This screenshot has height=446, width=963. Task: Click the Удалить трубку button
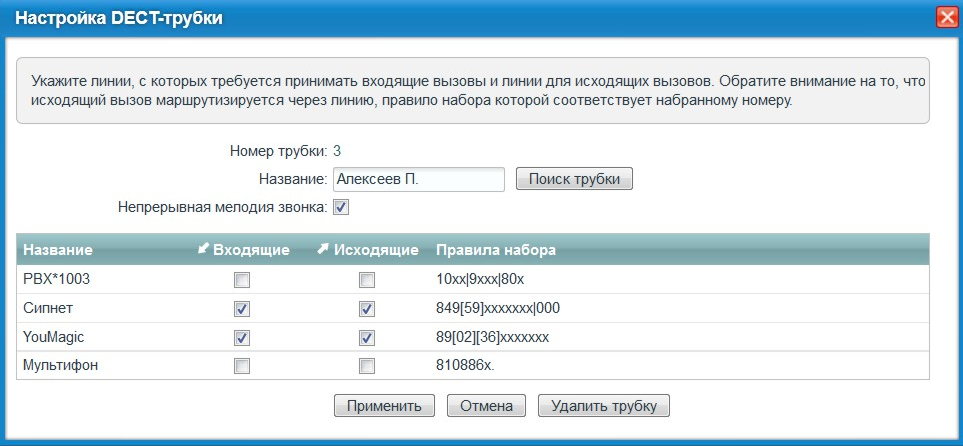603,406
